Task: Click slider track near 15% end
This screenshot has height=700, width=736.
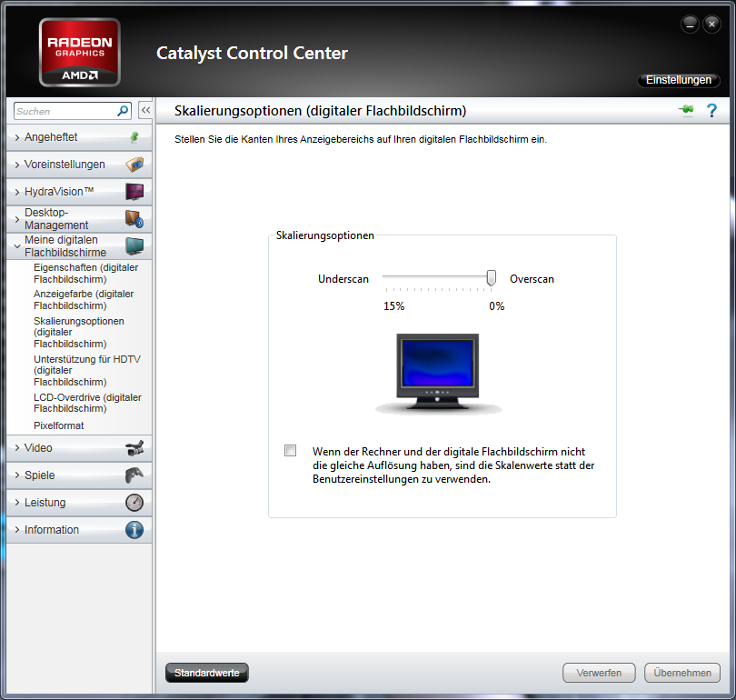Action: click(x=389, y=277)
